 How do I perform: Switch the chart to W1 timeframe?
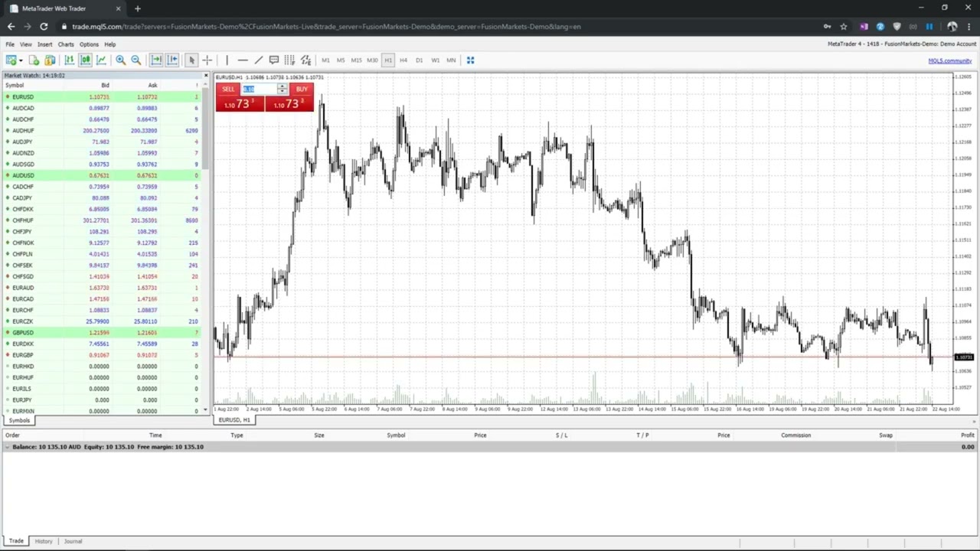435,60
